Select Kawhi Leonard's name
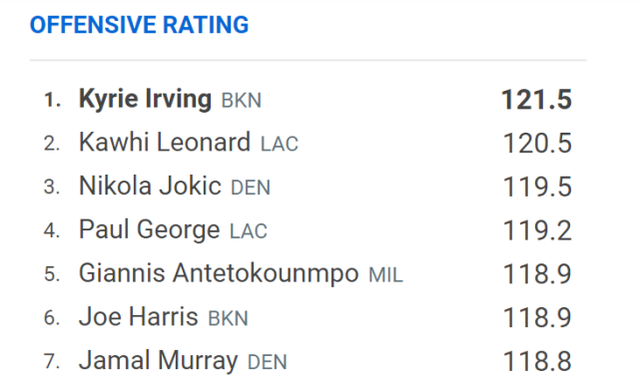640x391 pixels. pos(164,142)
